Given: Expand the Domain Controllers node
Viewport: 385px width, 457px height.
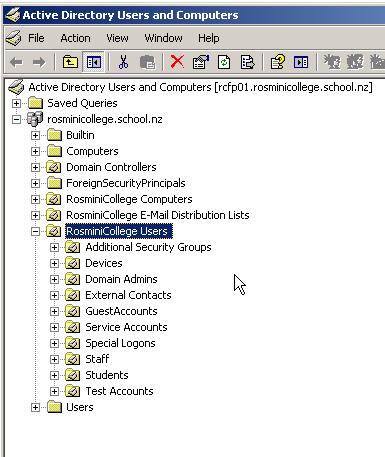Looking at the screenshot, I should click(x=35, y=167).
